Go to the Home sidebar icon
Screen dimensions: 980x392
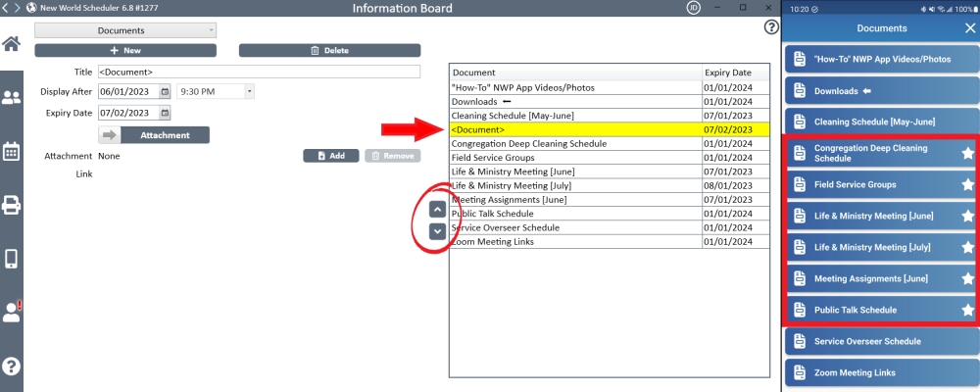12,44
